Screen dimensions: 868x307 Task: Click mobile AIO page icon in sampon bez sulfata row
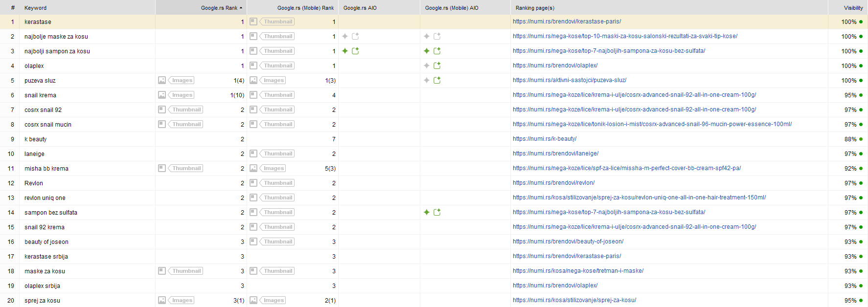coord(437,212)
